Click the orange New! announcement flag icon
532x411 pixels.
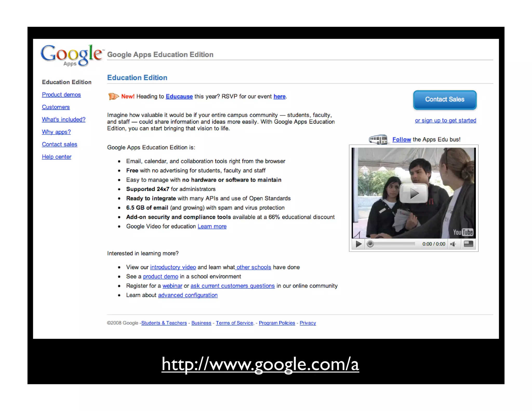pos(113,96)
